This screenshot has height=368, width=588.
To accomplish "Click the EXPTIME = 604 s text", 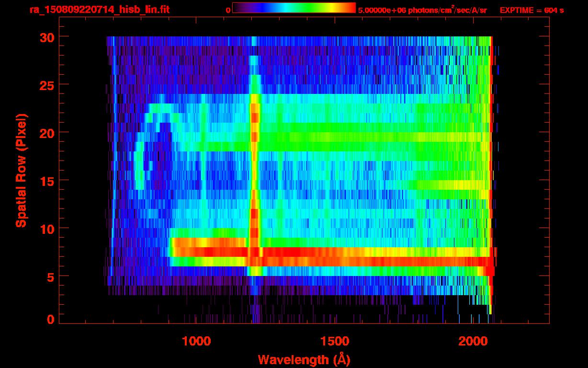I will [x=531, y=10].
